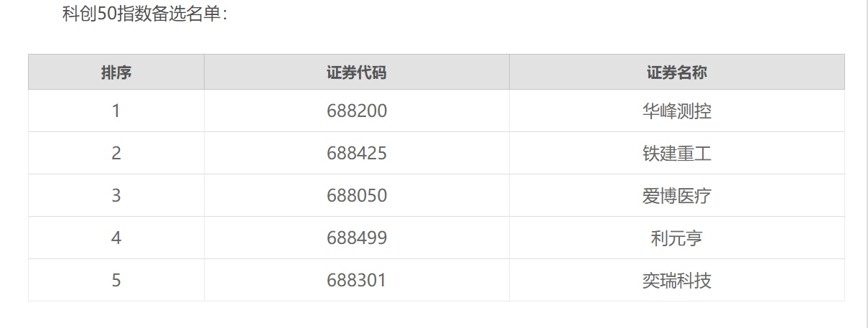Click the 证券名称 column header

click(676, 72)
